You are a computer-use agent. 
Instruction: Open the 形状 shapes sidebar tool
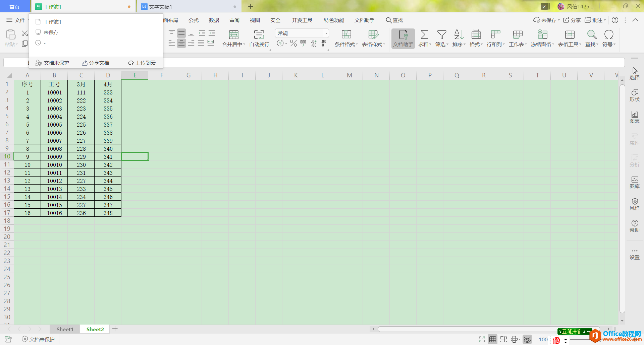pyautogui.click(x=635, y=95)
